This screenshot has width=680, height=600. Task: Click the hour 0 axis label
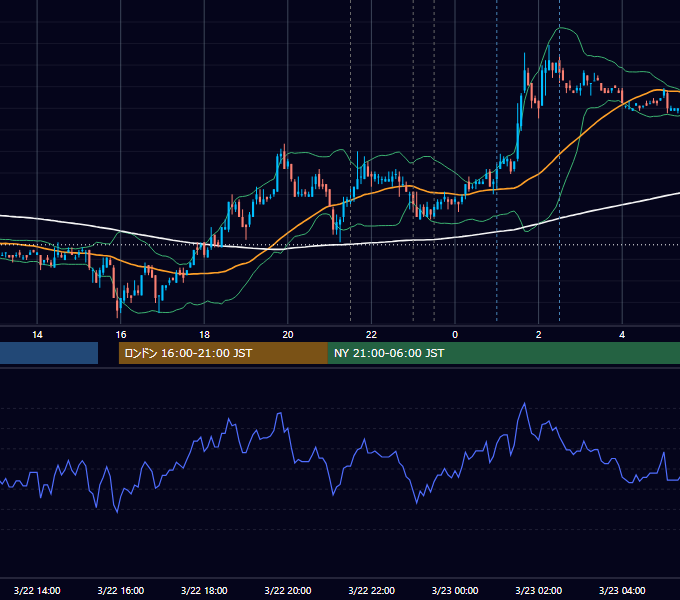coord(455,335)
